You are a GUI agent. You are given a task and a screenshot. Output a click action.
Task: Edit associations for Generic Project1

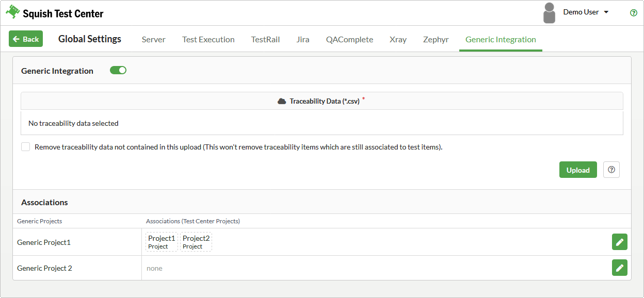(x=619, y=242)
